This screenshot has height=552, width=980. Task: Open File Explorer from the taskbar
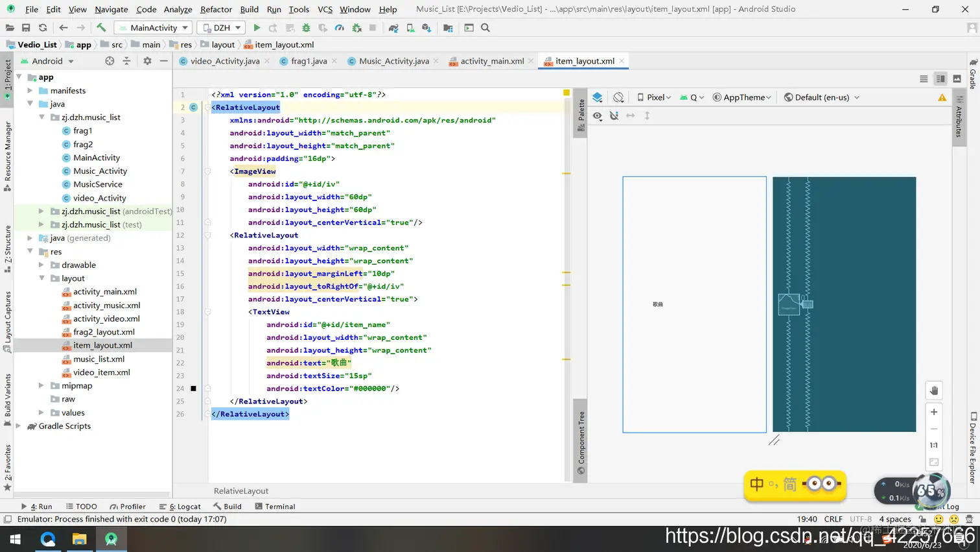point(79,539)
